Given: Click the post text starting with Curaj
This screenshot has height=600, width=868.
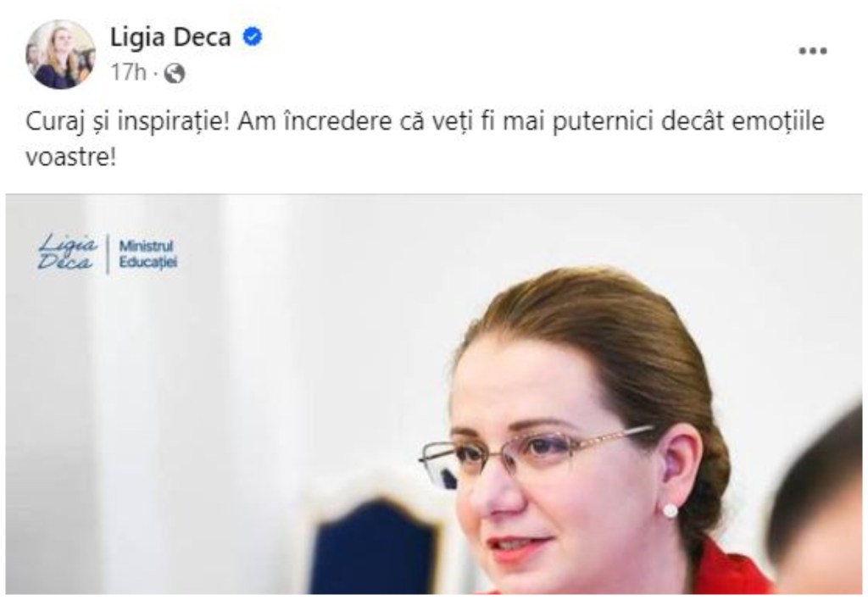Looking at the screenshot, I should [x=425, y=139].
